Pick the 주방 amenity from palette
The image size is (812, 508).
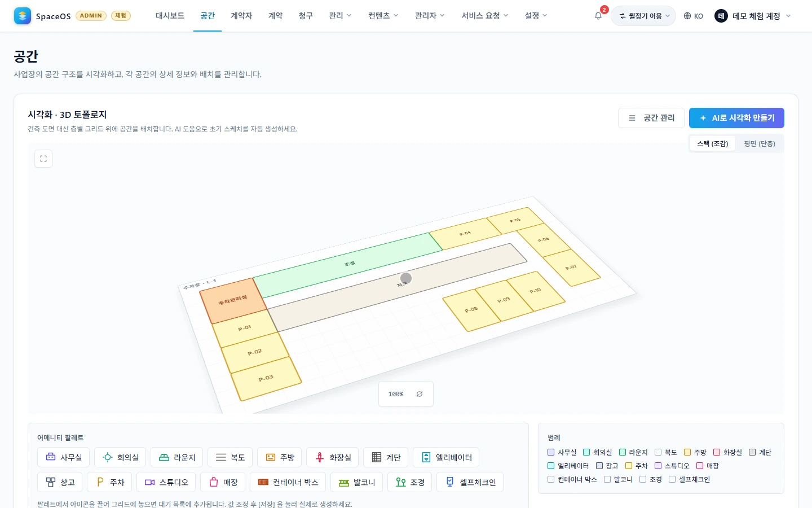coord(280,457)
